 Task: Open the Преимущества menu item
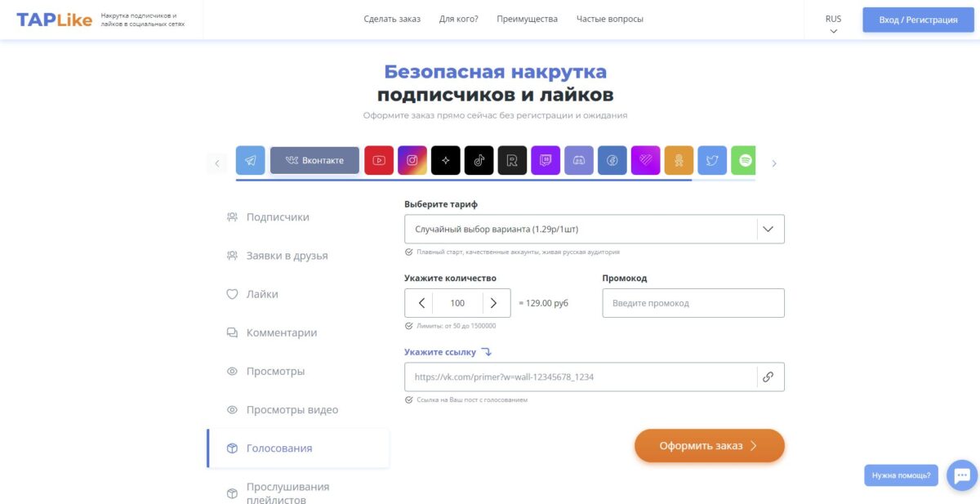click(527, 19)
